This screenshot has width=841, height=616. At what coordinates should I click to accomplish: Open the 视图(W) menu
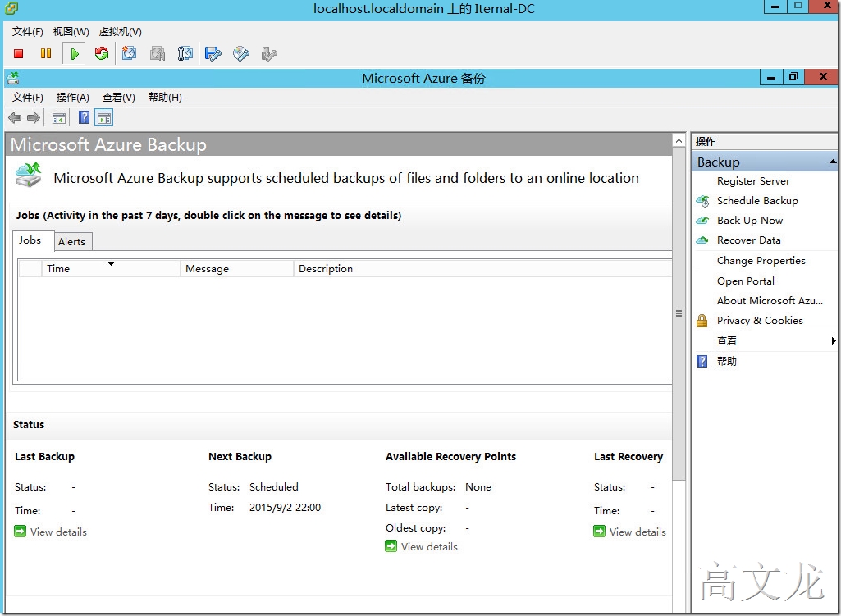click(x=71, y=32)
